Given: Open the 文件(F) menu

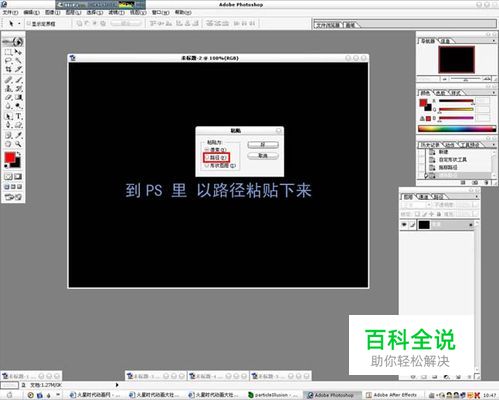Looking at the screenshot, I should click(x=10, y=12).
